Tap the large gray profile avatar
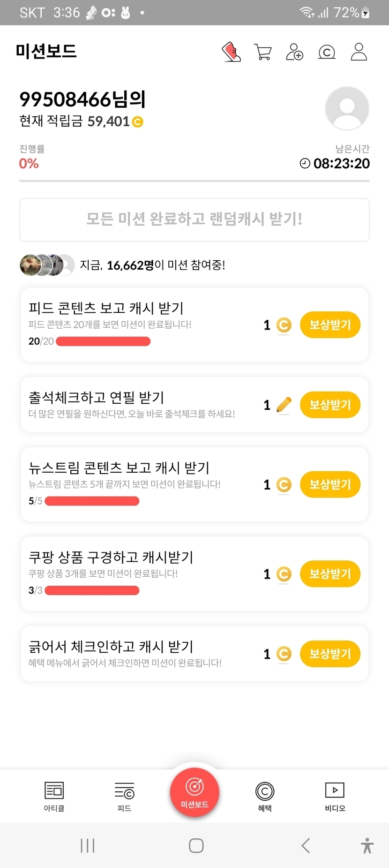The height and width of the screenshot is (868, 389). [347, 108]
